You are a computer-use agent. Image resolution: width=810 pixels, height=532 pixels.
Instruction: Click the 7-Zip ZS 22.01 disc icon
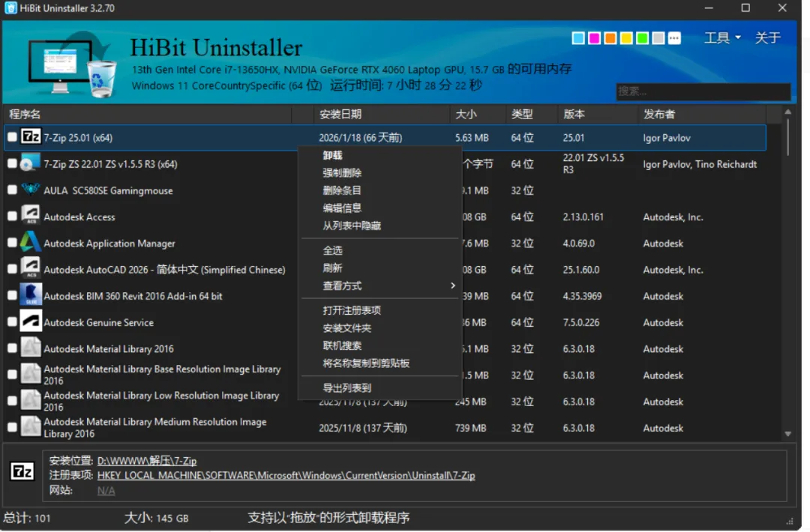[x=29, y=163]
